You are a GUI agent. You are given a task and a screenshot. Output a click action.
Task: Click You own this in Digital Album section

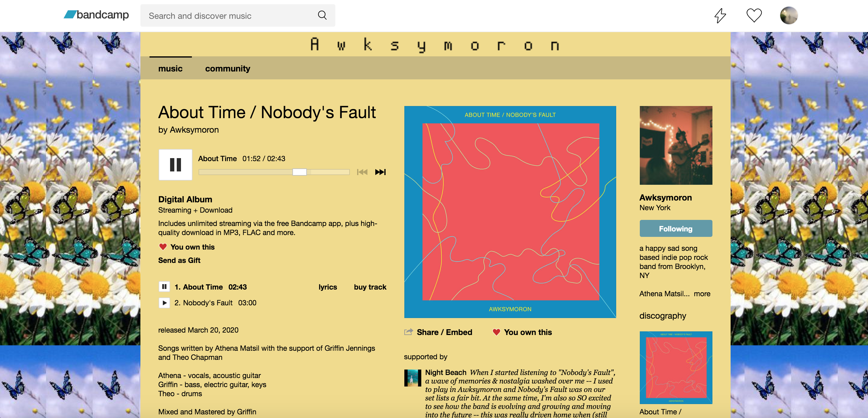[192, 247]
